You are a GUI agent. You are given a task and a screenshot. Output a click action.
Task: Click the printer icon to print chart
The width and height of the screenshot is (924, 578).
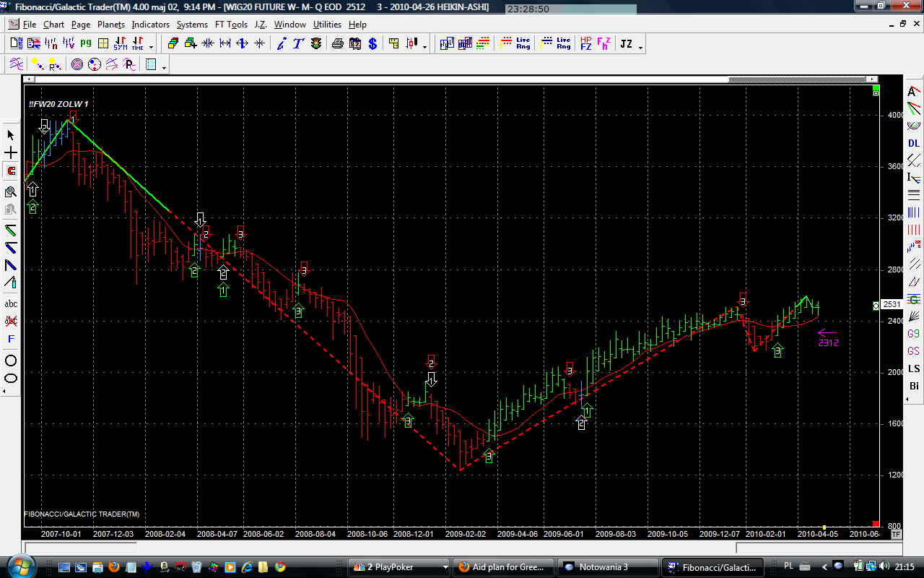point(338,44)
